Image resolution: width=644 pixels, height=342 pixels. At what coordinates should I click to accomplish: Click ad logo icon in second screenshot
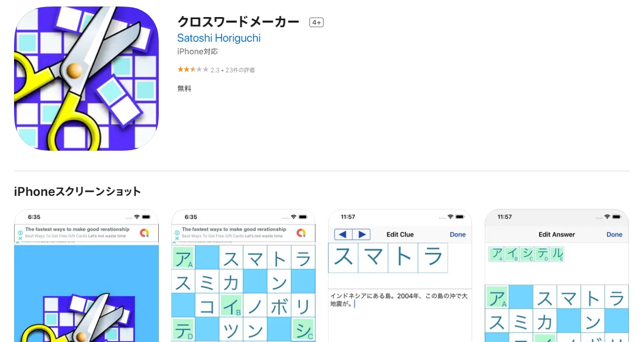pos(301,233)
